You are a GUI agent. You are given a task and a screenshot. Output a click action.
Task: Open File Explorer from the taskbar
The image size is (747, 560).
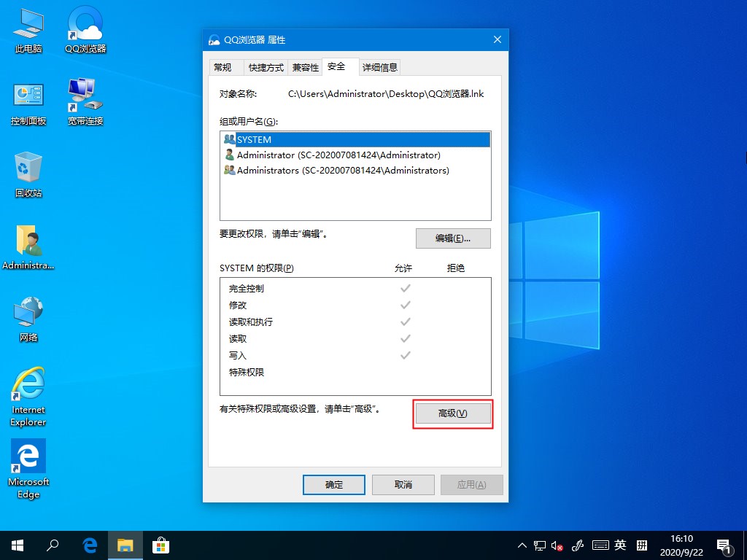(125, 545)
